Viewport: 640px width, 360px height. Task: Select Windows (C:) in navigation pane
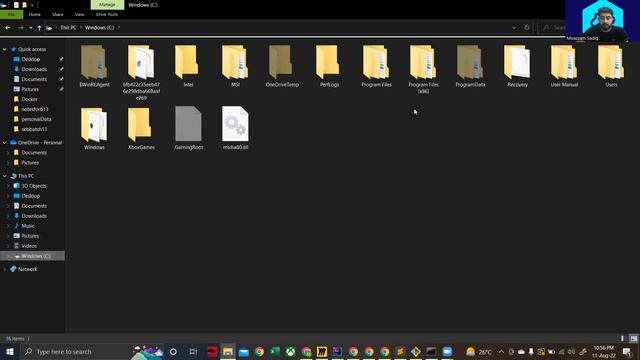[x=33, y=256]
